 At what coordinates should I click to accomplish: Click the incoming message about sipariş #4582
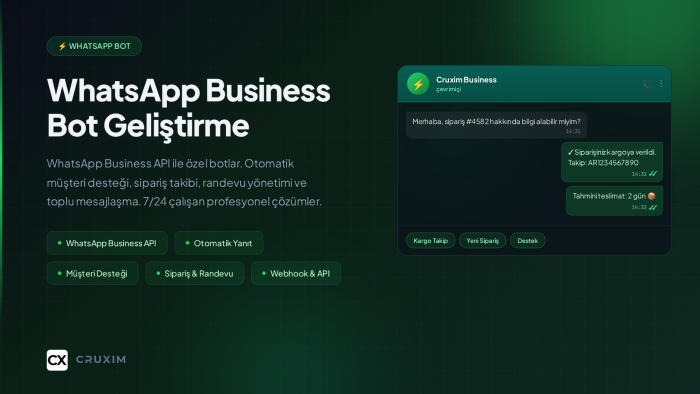[496, 125]
